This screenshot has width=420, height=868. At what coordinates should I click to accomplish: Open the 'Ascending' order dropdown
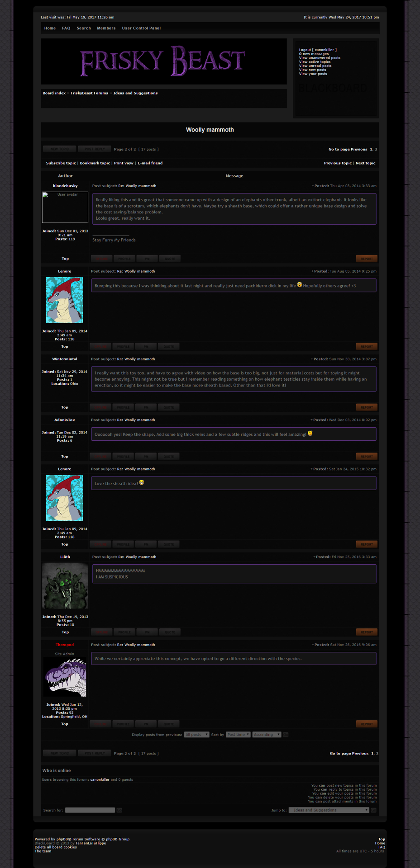[x=267, y=735]
